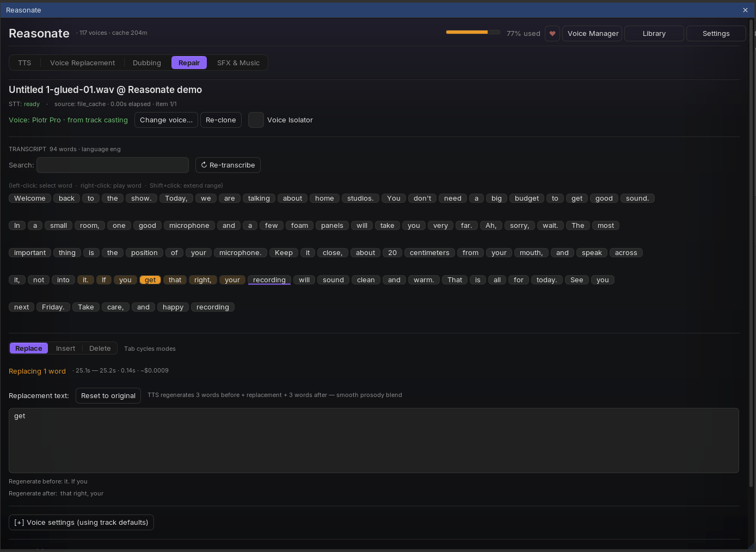Select the word "Friday."
Screen dimensions: 756x552
(x=53, y=307)
